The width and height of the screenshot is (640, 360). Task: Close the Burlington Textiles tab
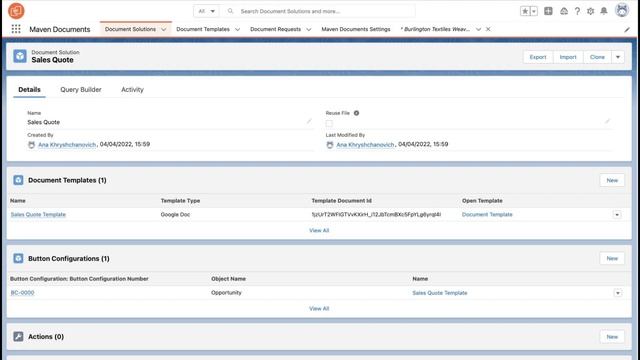[x=488, y=29]
